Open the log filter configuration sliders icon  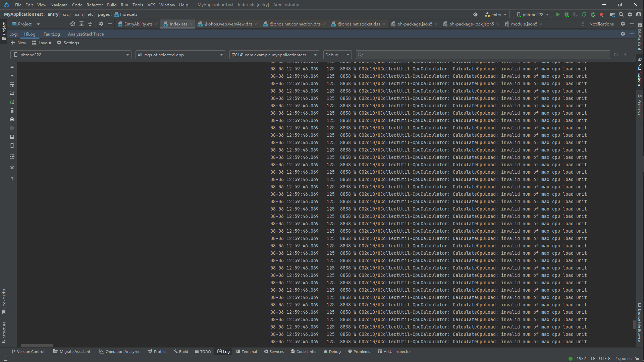point(12,157)
